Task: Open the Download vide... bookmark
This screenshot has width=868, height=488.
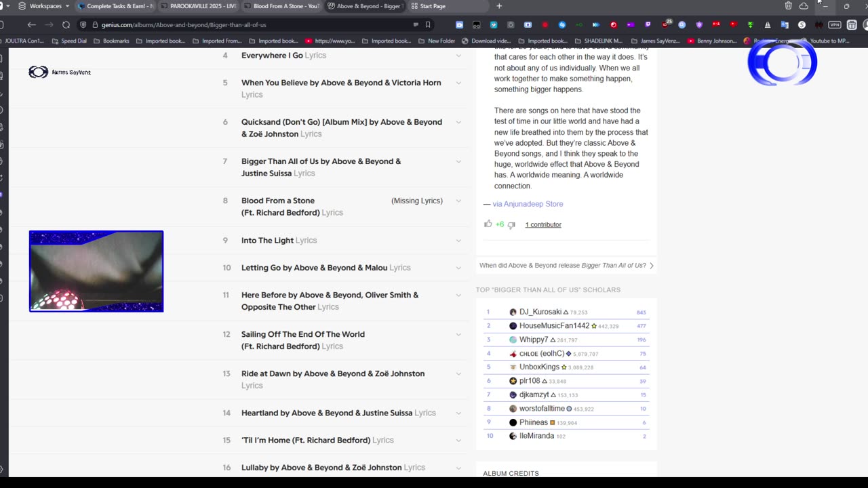Action: pyautogui.click(x=486, y=41)
